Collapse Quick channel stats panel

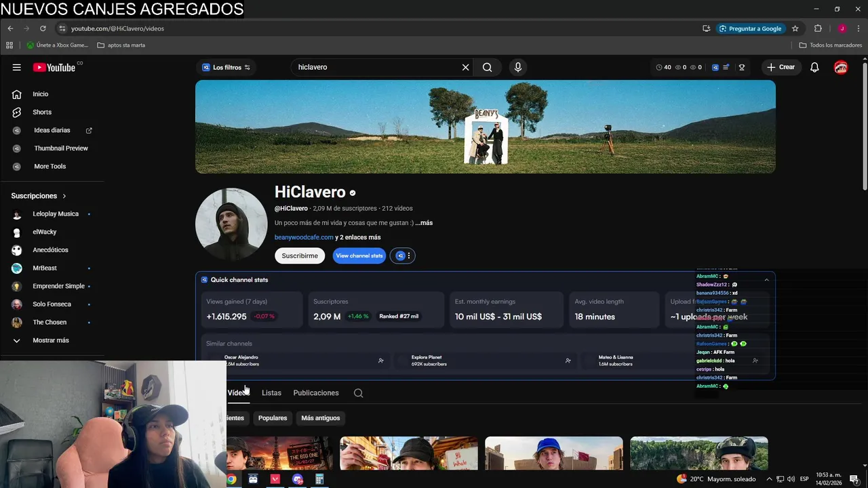tap(766, 280)
